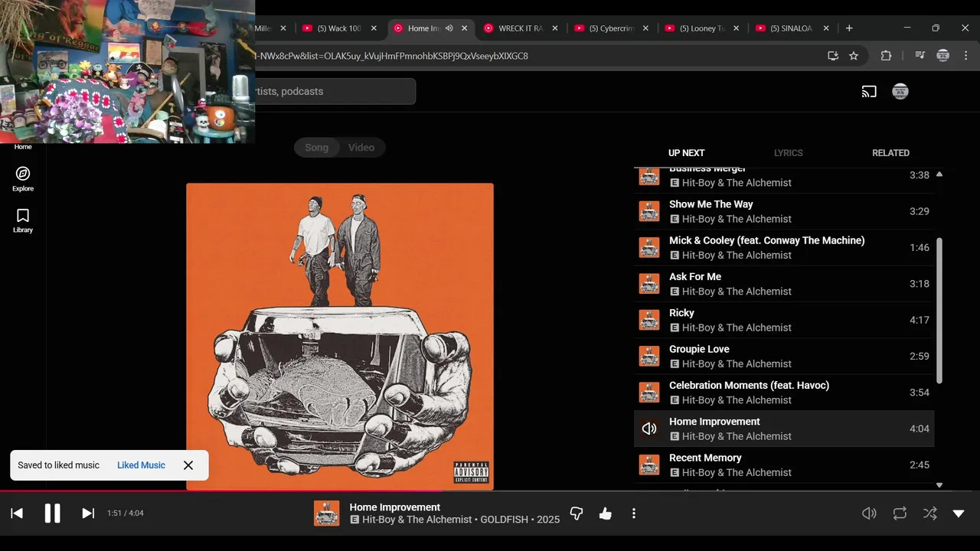980x551 pixels.
Task: Play Ricky from the queue
Action: (x=784, y=320)
